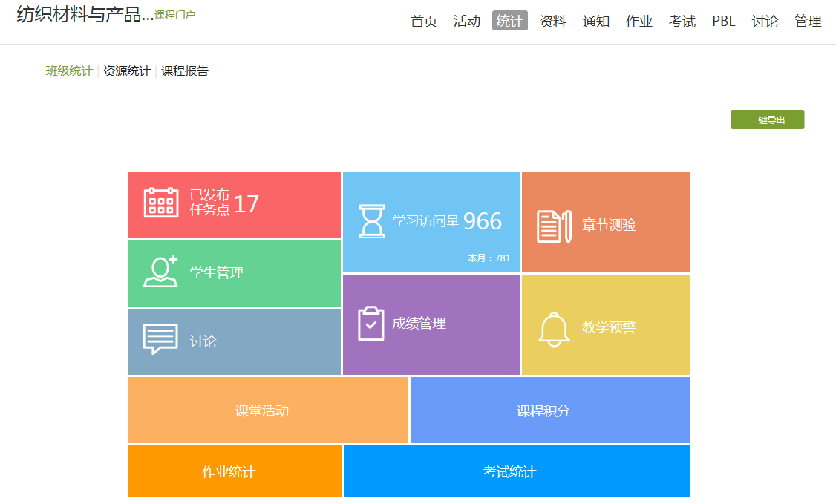Open the 活动 navigation menu item
Viewport: 836px width, 504px height.
(x=467, y=22)
